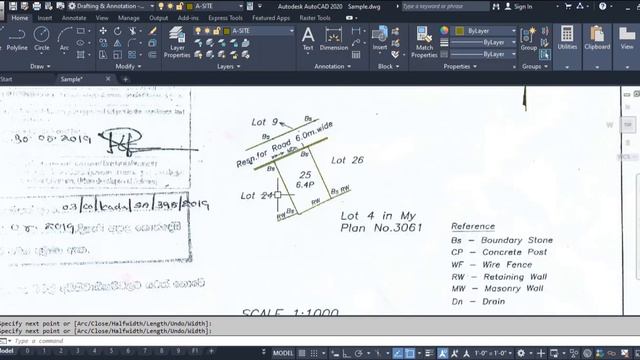Switch to the Annotate ribbon tab
Screen dimensions: 640x360
[x=74, y=18]
